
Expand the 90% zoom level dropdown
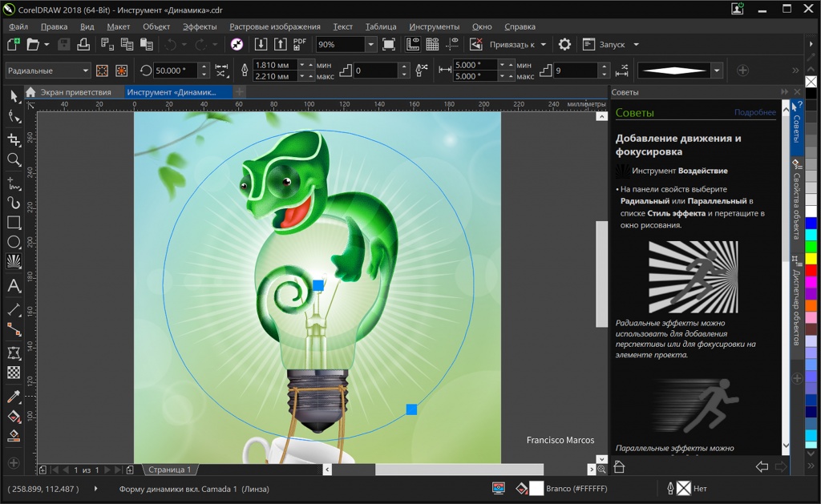370,45
